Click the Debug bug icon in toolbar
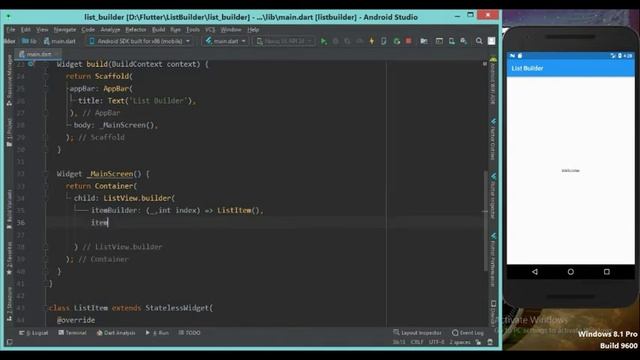 point(336,41)
